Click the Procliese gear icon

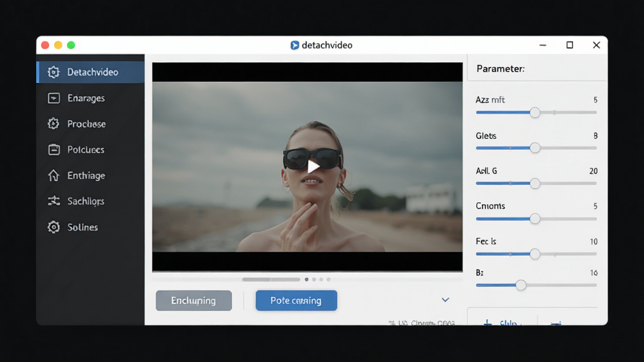[x=53, y=124]
